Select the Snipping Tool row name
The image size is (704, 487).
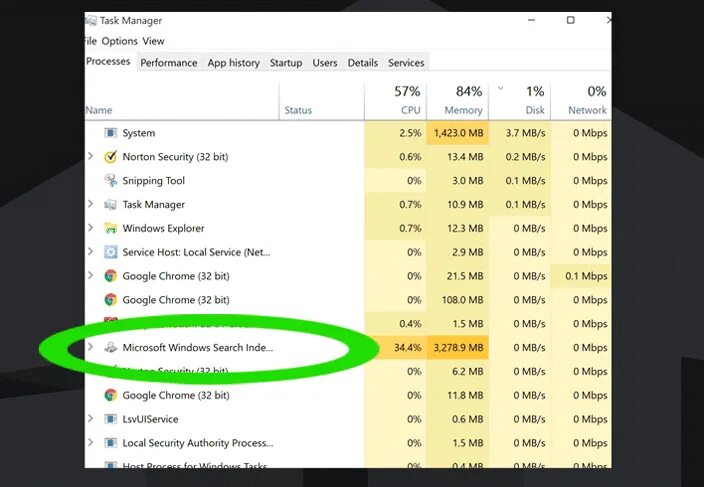click(x=154, y=181)
